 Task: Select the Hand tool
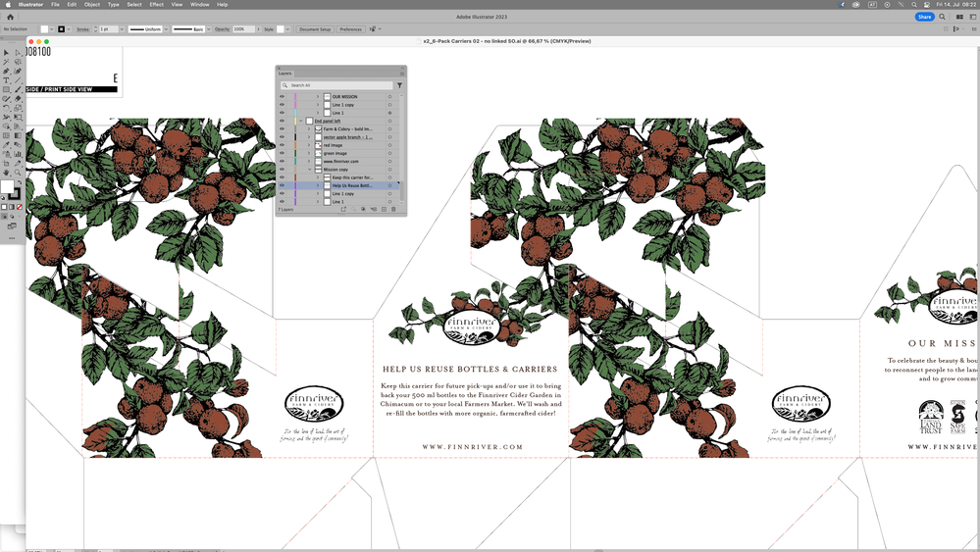pos(6,173)
